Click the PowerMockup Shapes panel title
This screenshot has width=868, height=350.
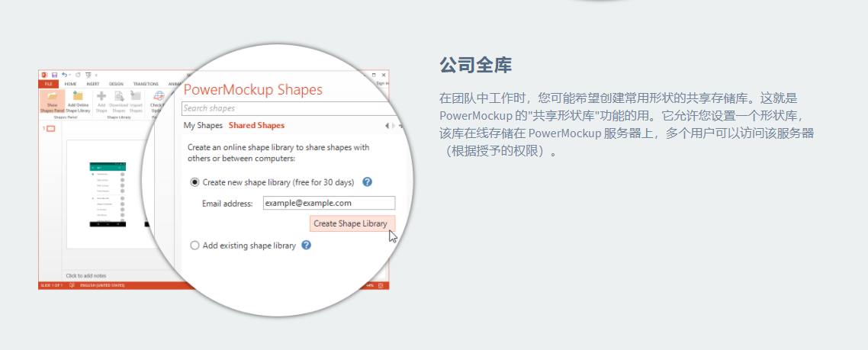click(253, 89)
